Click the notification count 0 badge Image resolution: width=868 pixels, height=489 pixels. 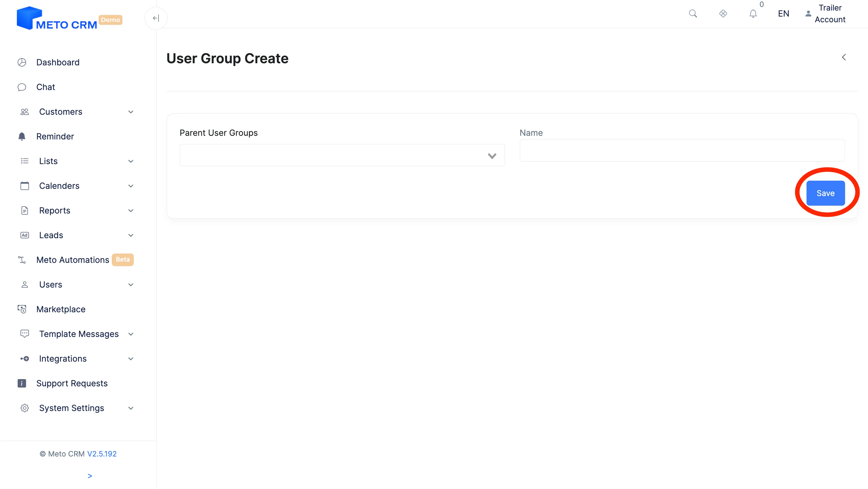click(x=762, y=5)
